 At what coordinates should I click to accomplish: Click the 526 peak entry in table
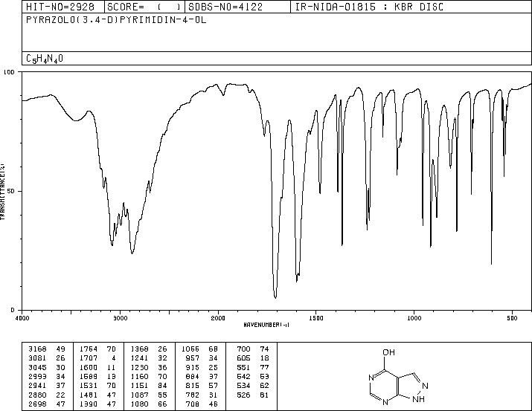pyautogui.click(x=253, y=395)
